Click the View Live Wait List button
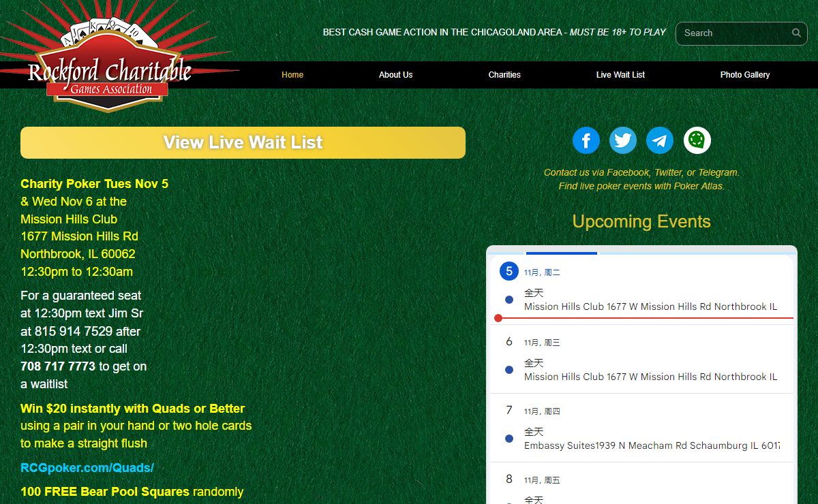Image resolution: width=818 pixels, height=504 pixels. click(x=243, y=142)
